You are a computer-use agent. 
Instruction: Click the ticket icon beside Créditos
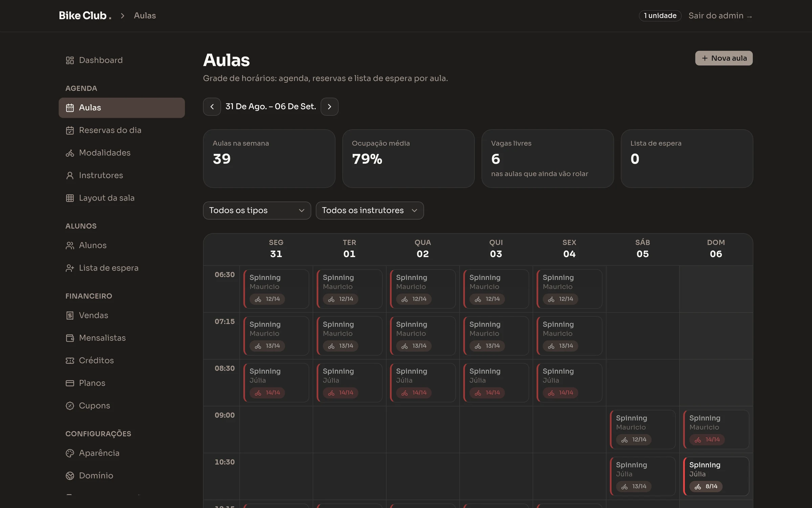[70, 361]
